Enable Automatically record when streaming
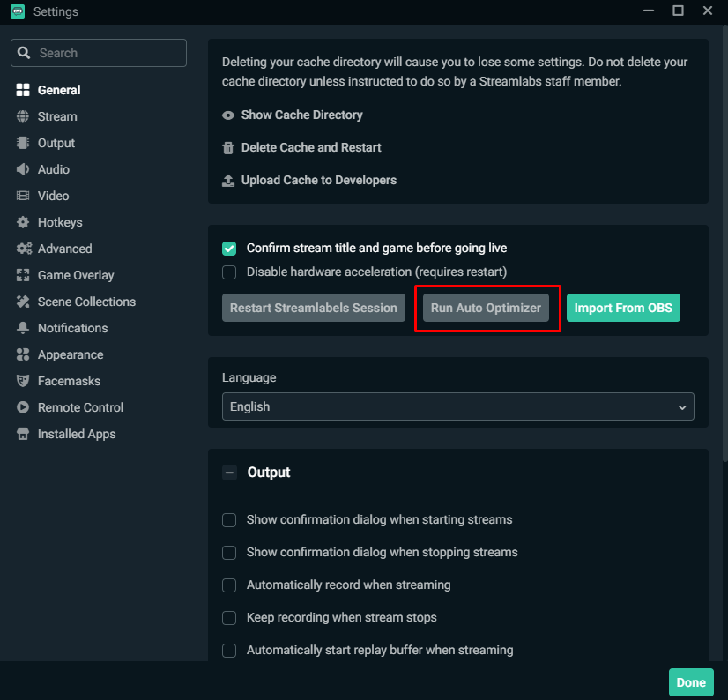Viewport: 728px width, 700px height. [229, 585]
